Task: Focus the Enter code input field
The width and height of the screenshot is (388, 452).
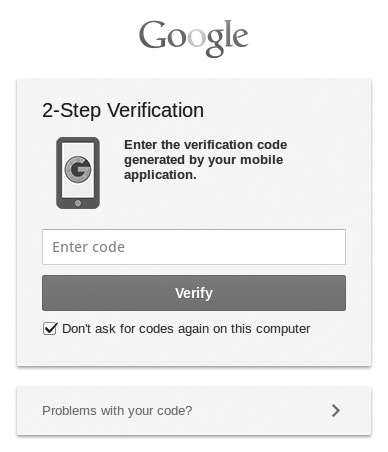Action: (194, 247)
